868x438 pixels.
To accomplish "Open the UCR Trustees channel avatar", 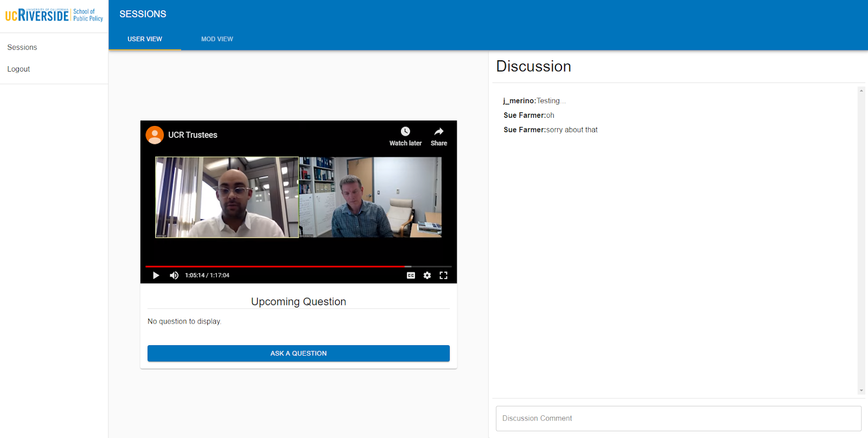I will (x=155, y=135).
